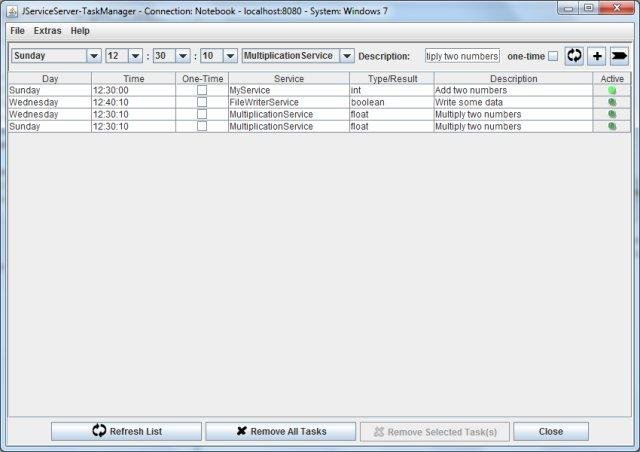640x452 pixels.
Task: Click the Active column header
Action: coord(612,78)
